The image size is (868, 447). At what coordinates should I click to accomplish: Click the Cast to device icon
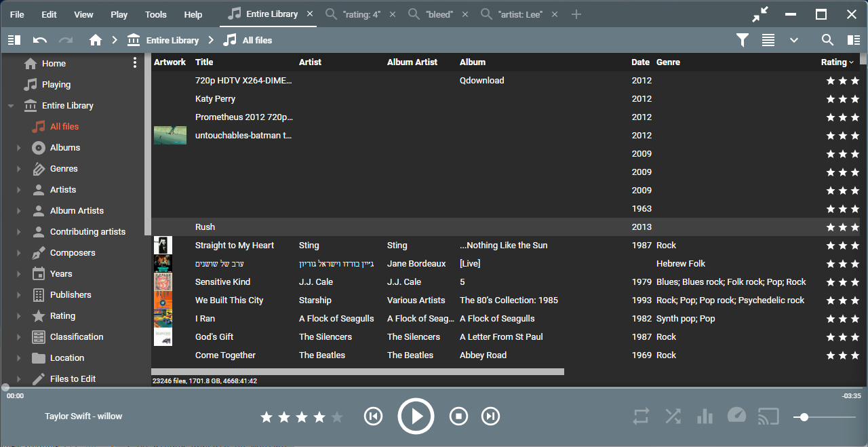(x=768, y=416)
